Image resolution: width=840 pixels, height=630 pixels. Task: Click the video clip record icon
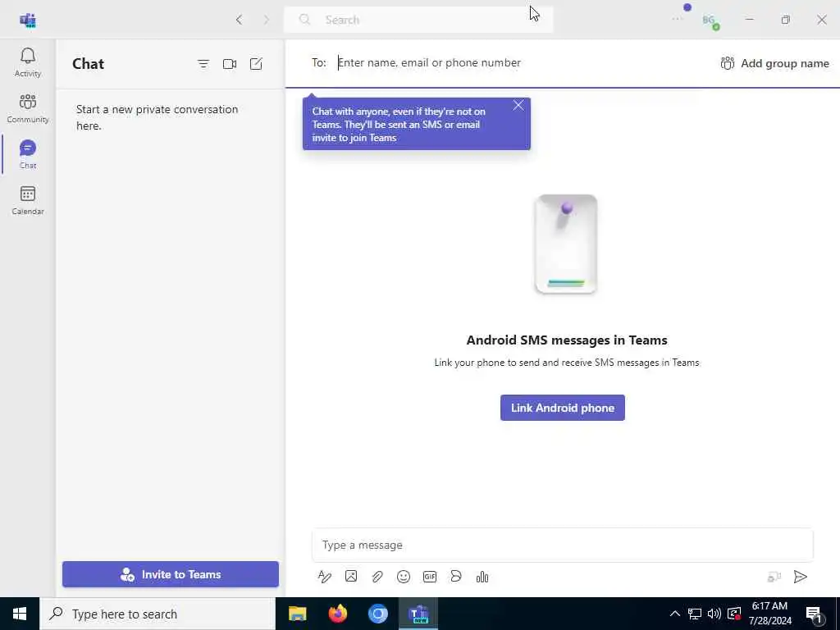[x=774, y=577]
